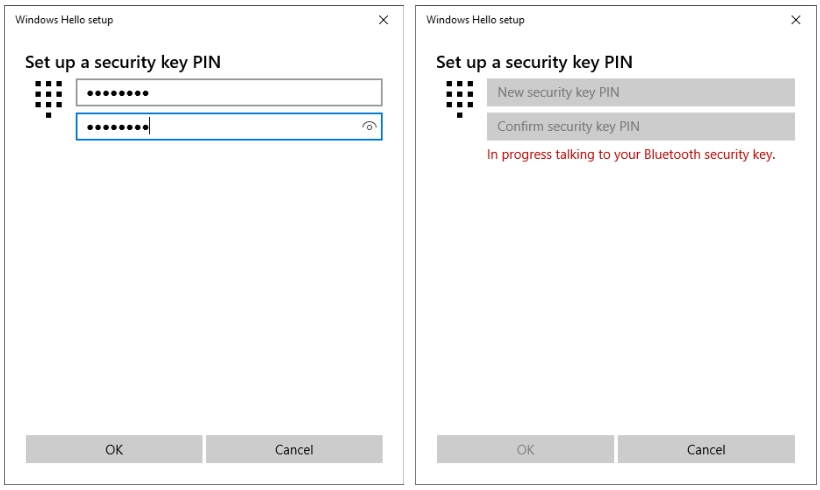Click the New security key PIN field
This screenshot has height=490, width=820.
pyautogui.click(x=640, y=93)
